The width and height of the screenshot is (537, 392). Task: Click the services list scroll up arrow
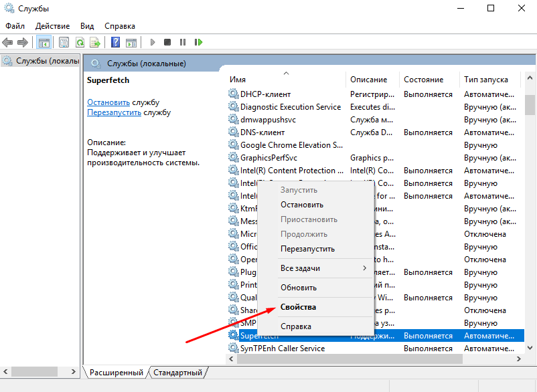point(530,78)
